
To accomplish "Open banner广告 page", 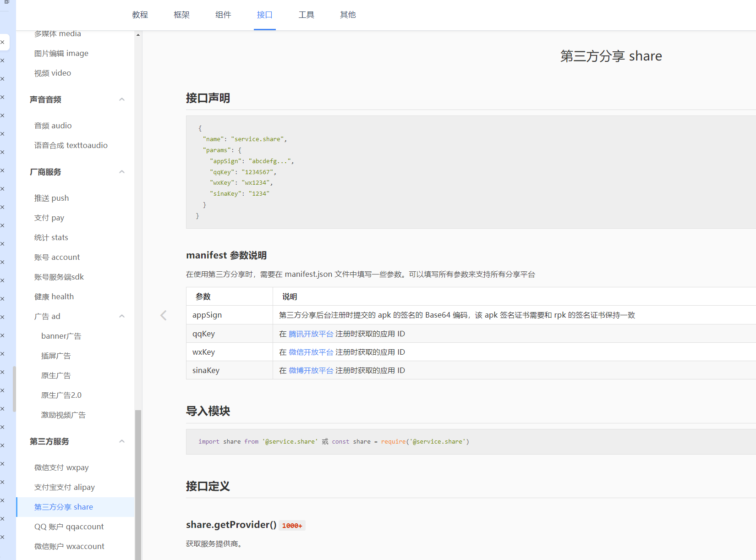I will point(61,336).
